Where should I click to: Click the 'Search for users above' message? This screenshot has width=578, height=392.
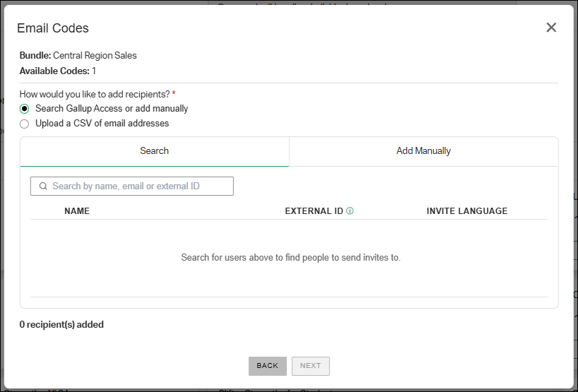[x=290, y=258]
